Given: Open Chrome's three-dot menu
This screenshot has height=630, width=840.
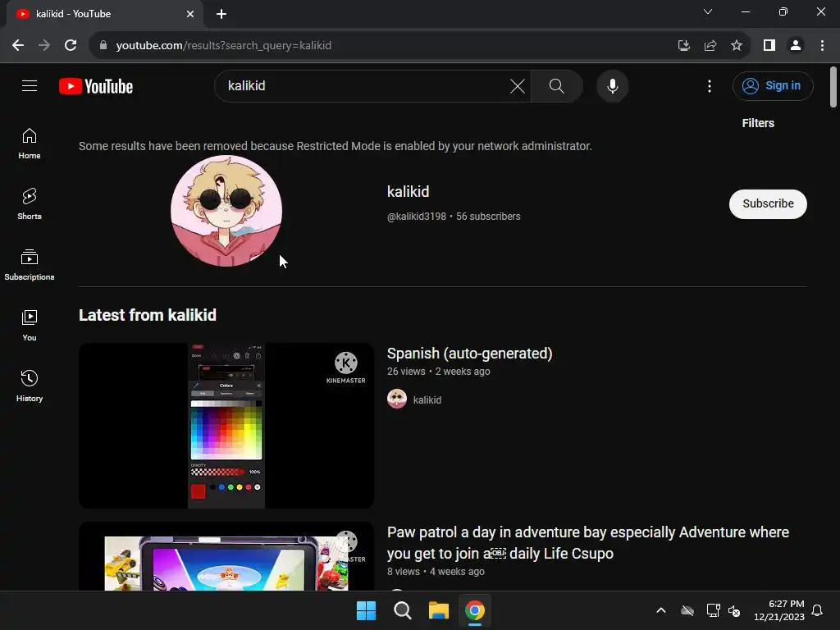Looking at the screenshot, I should click(822, 46).
